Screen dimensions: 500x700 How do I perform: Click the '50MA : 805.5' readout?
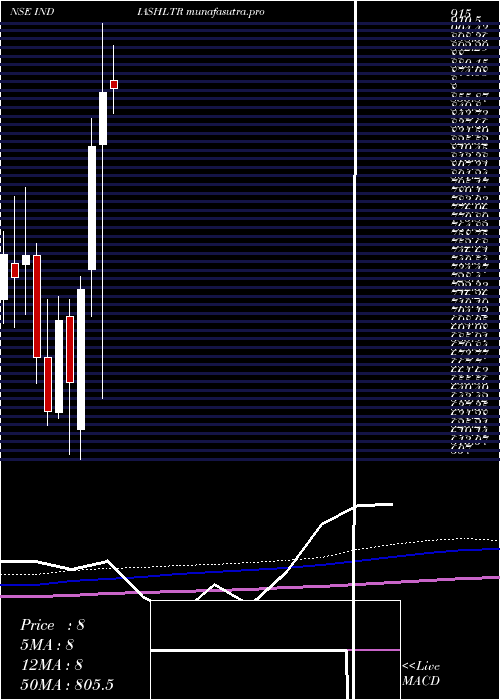[67, 685]
